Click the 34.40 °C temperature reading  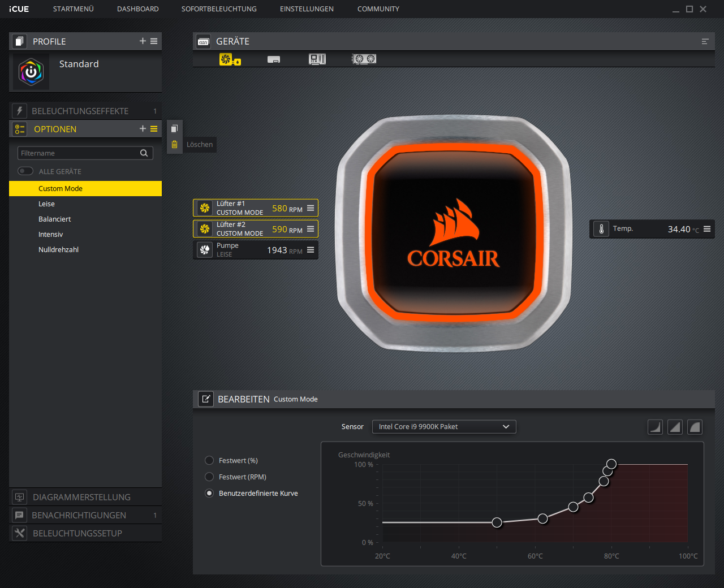click(683, 230)
